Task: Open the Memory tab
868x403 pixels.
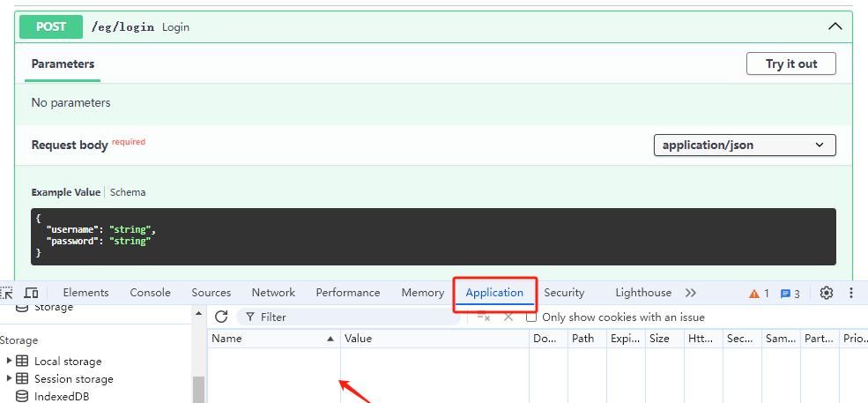Action: coord(423,293)
